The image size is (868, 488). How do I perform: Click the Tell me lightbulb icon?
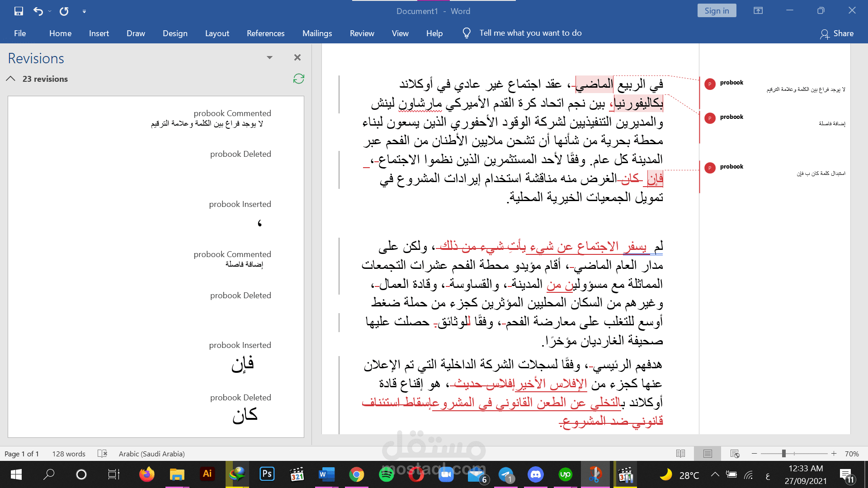(467, 33)
